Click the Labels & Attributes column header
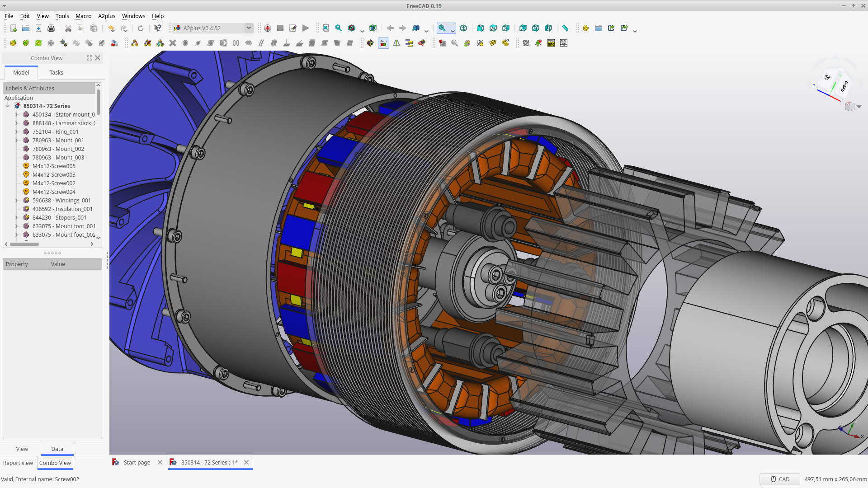 point(49,88)
